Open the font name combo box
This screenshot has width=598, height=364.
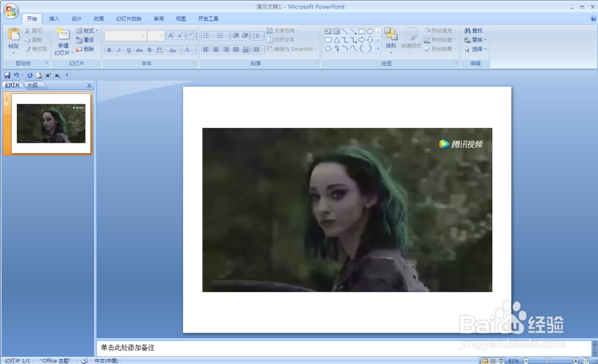pyautogui.click(x=126, y=35)
